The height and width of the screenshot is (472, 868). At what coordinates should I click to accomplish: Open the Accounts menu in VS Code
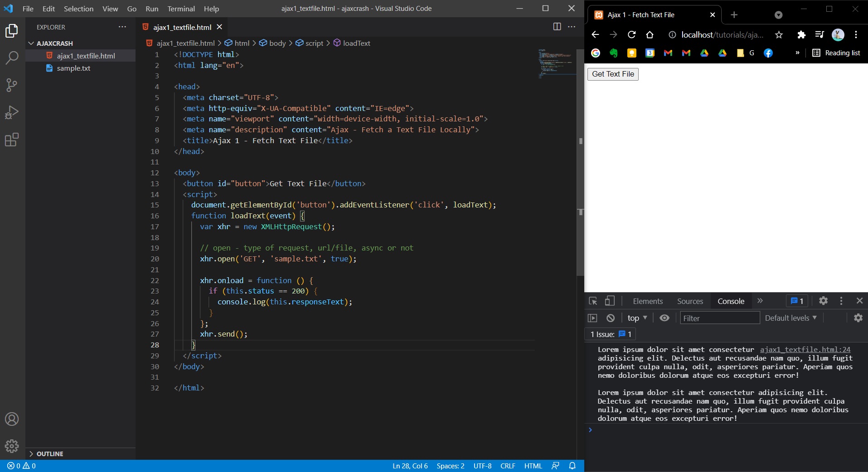click(12, 419)
